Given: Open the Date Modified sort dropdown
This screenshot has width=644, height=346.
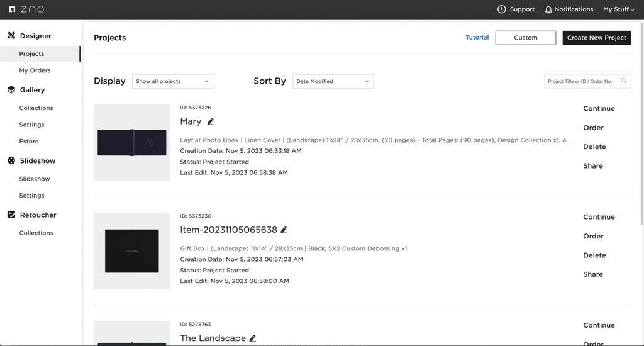Looking at the screenshot, I should coord(333,81).
